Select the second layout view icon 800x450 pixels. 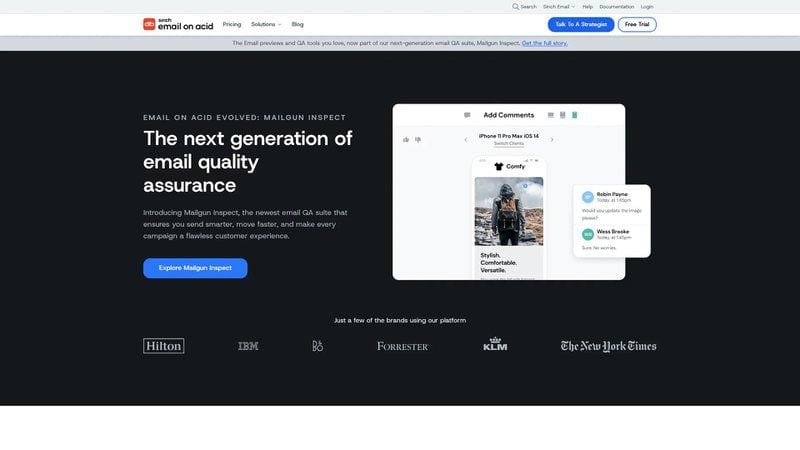(562, 115)
